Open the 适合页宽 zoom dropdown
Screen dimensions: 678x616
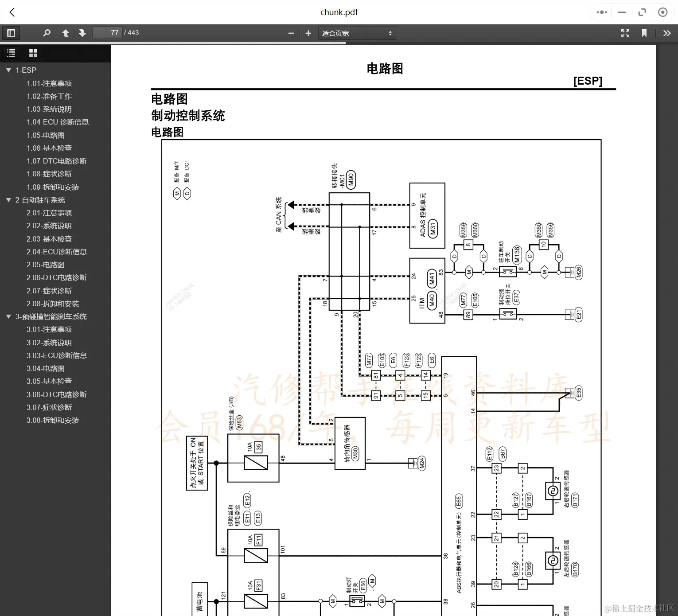coord(357,33)
